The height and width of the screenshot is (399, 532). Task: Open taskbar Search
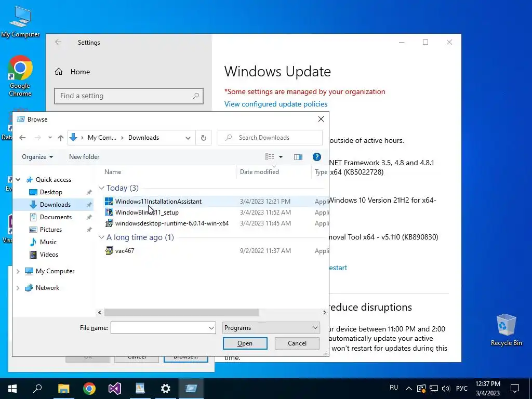(37, 389)
